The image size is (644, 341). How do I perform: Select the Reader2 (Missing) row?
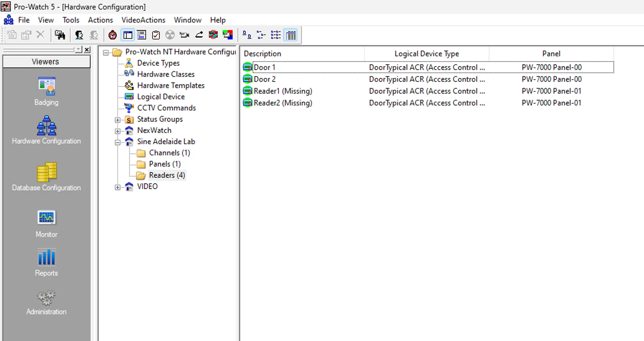(x=428, y=103)
